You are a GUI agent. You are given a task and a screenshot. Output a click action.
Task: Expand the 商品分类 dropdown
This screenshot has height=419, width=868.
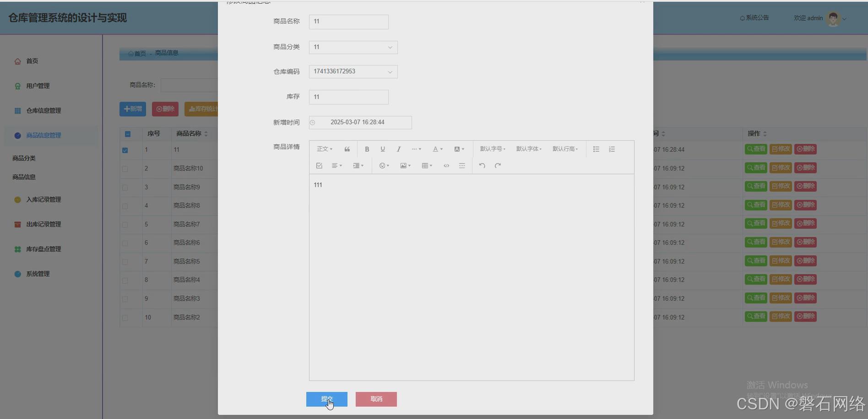tap(353, 47)
